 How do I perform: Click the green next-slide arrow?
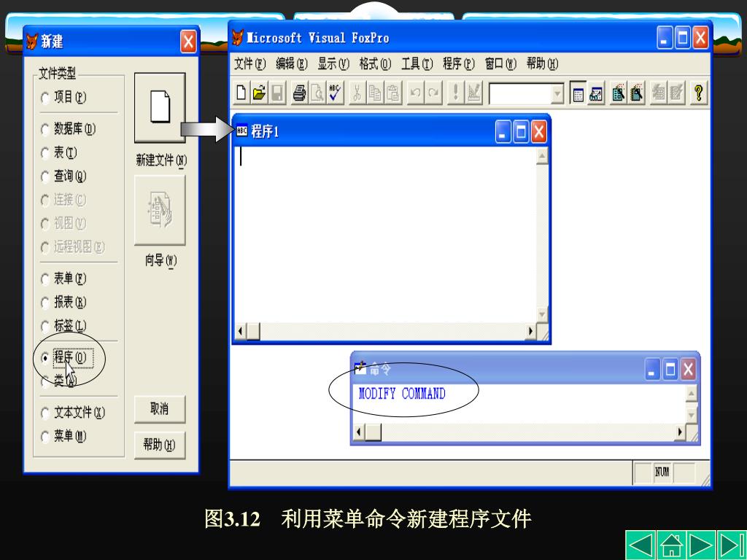coord(701,545)
